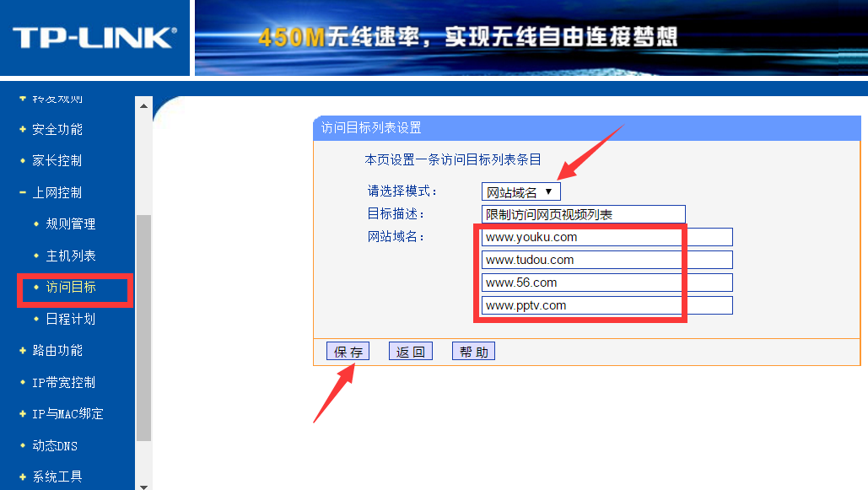Click the www.youku.com domain field

point(607,237)
